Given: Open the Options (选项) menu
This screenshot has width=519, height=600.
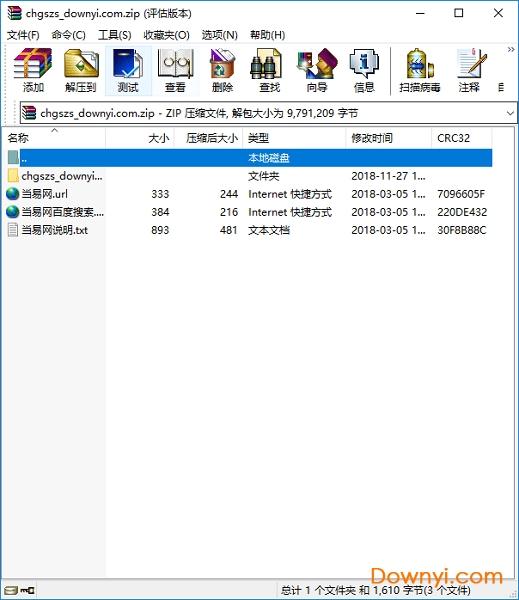Looking at the screenshot, I should [x=220, y=35].
